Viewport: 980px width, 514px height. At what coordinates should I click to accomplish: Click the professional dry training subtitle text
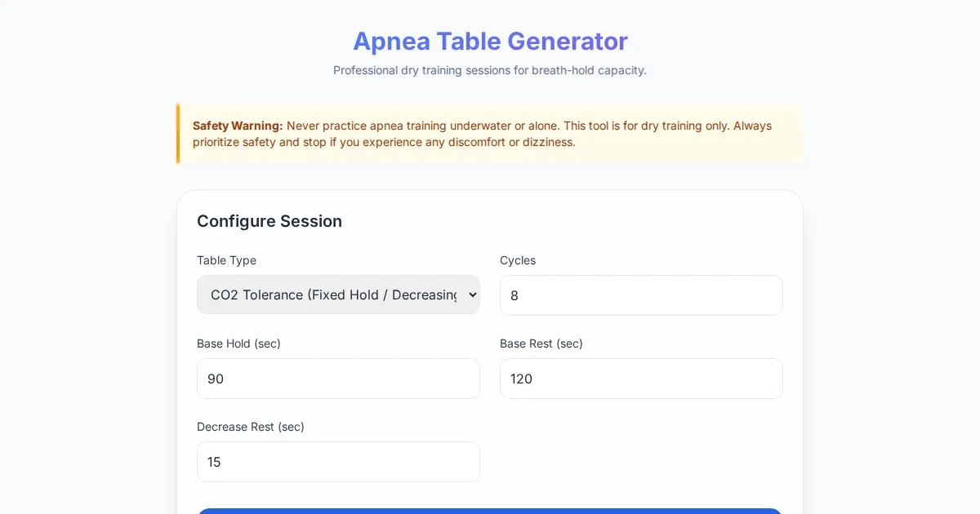(x=490, y=70)
